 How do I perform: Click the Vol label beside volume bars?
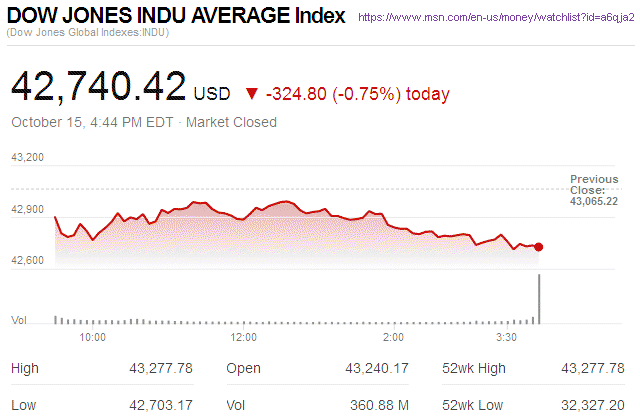[18, 320]
